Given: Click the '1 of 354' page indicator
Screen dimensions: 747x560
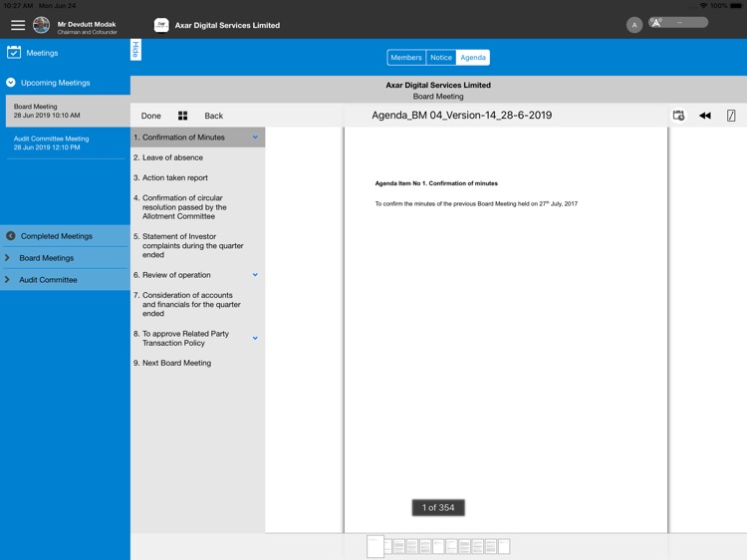Looking at the screenshot, I should tap(438, 507).
